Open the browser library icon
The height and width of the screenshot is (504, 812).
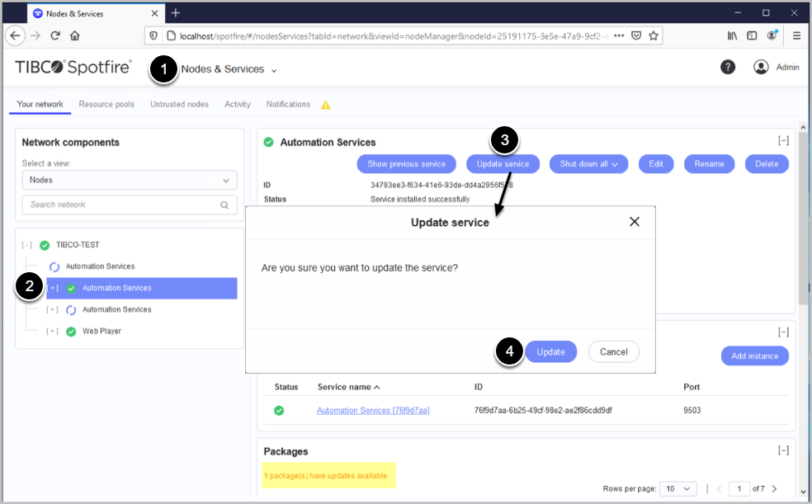pyautogui.click(x=732, y=35)
